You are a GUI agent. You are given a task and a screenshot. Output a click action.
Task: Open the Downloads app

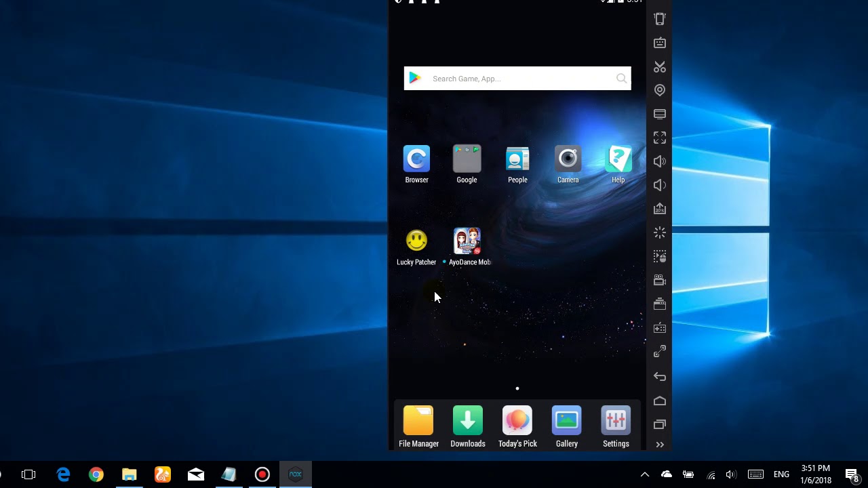[x=468, y=420]
